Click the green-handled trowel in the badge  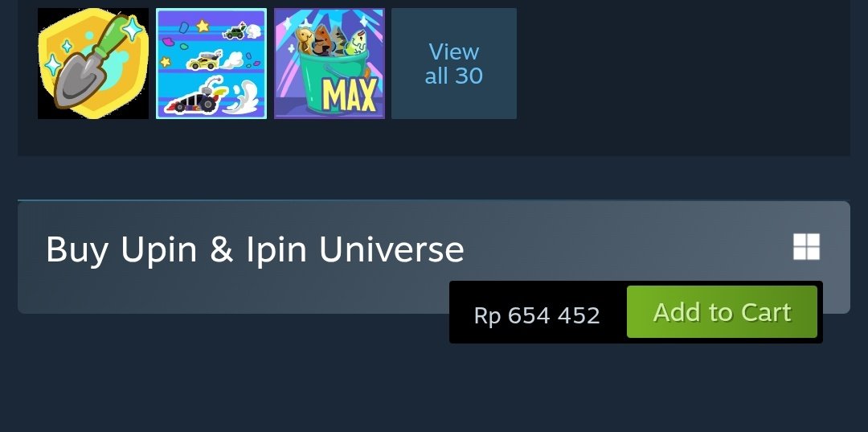point(92,65)
